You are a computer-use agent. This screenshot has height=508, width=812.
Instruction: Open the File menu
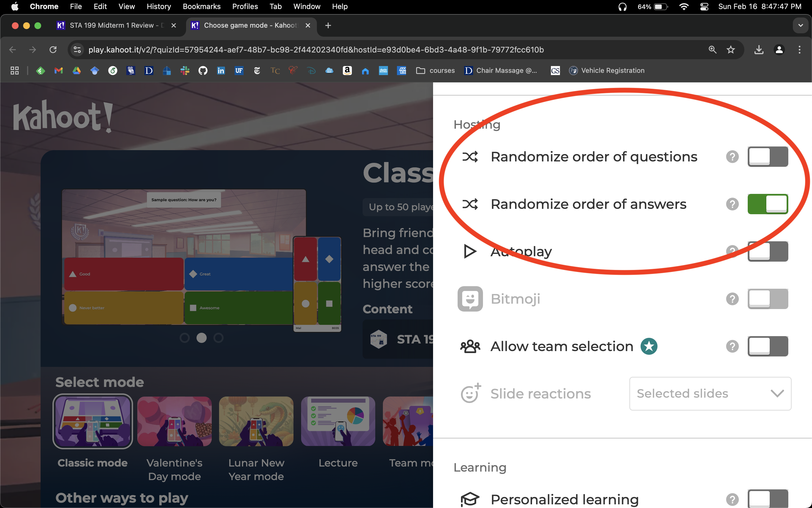[x=76, y=6]
